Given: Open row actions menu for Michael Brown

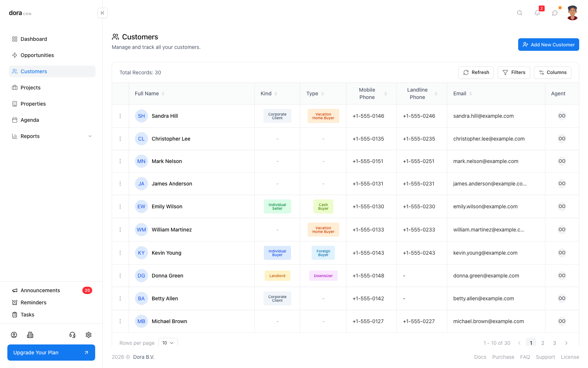Looking at the screenshot, I should (x=120, y=321).
